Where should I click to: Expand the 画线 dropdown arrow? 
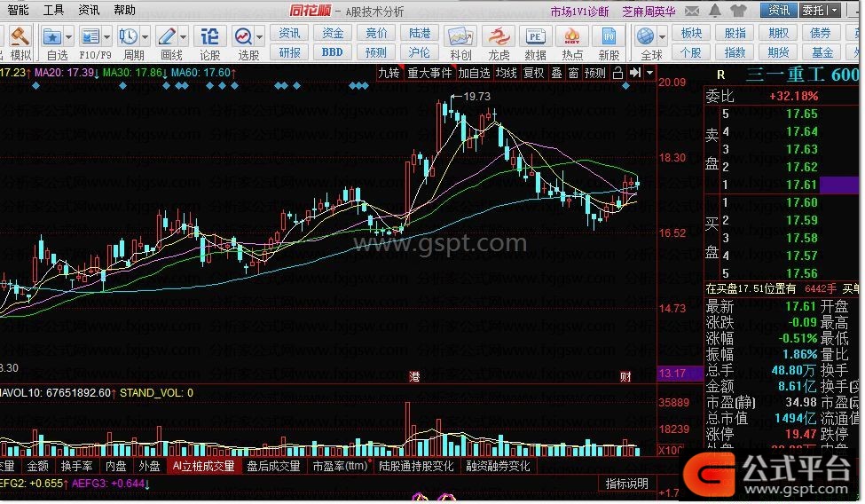(x=183, y=37)
